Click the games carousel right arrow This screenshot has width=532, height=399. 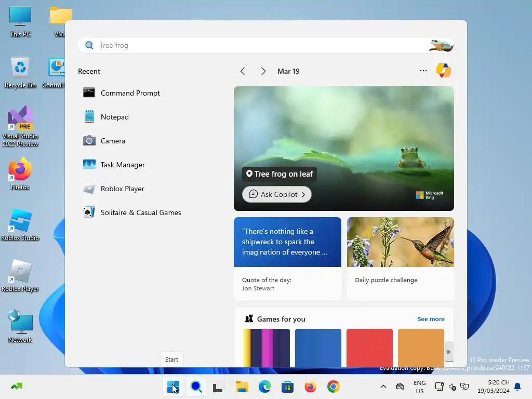tap(449, 352)
